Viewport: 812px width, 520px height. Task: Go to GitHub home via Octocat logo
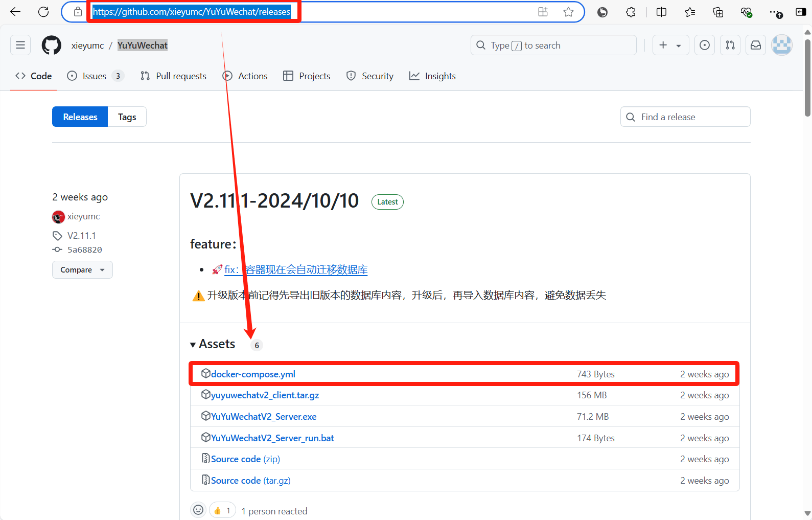pyautogui.click(x=51, y=45)
